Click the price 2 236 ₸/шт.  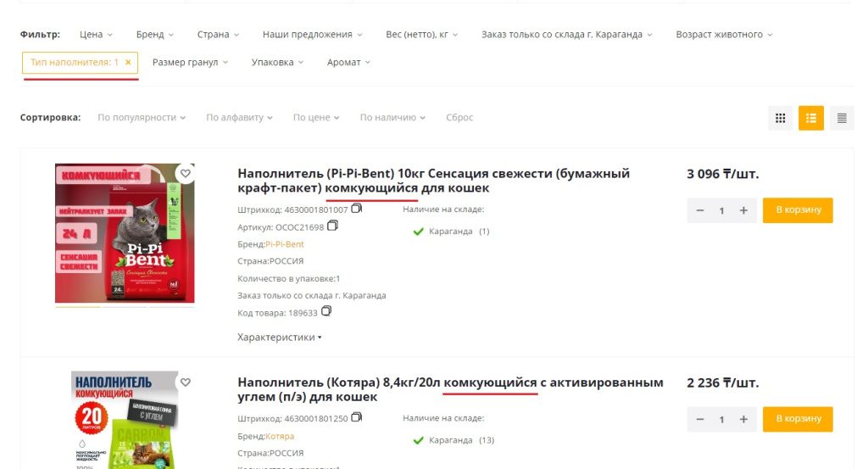click(x=723, y=382)
